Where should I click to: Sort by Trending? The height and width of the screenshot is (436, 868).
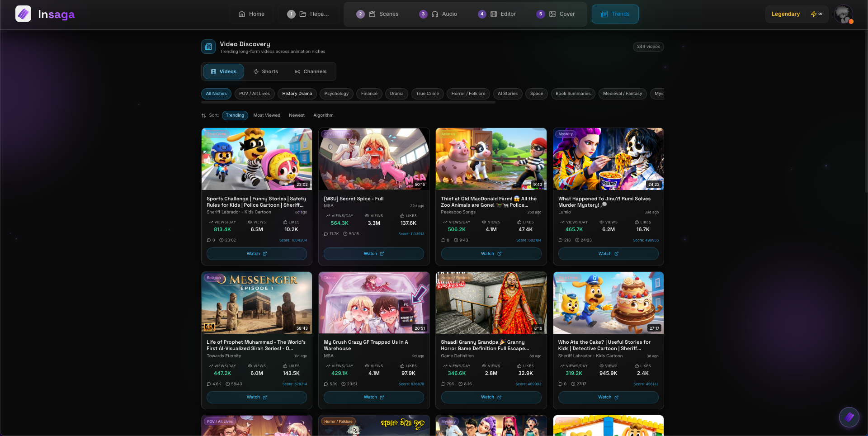click(x=235, y=115)
